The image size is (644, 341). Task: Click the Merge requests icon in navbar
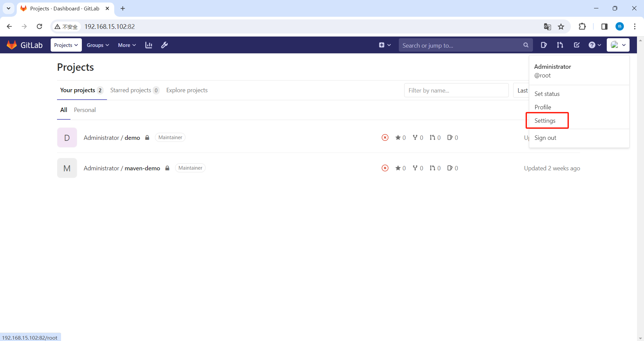[560, 45]
